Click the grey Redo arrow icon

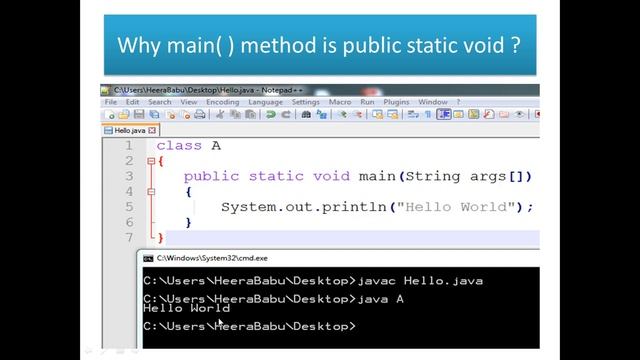[286, 115]
